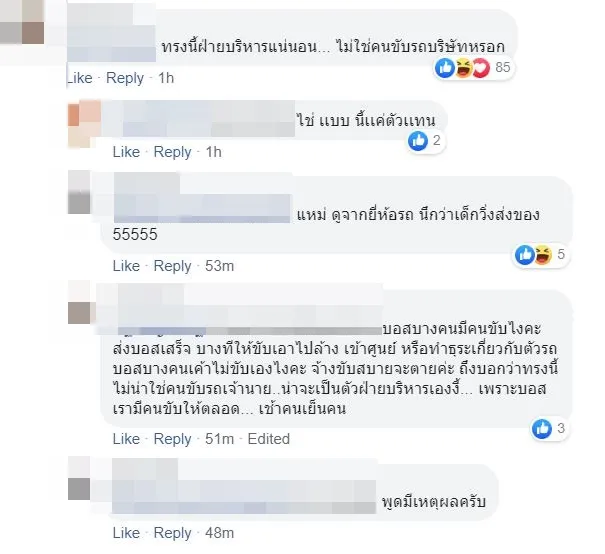The image size is (605, 554).
Task: Open the like and haha reactions showing 5
Action: (541, 255)
